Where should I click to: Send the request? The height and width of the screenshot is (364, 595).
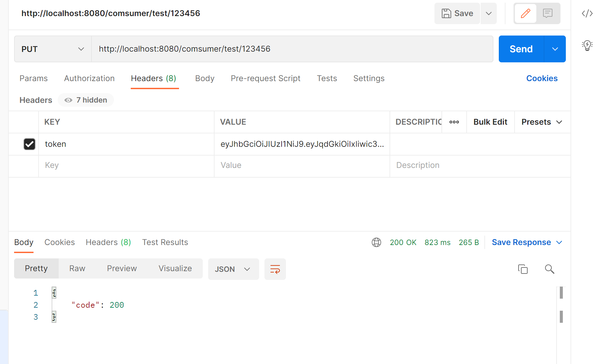[x=521, y=49]
